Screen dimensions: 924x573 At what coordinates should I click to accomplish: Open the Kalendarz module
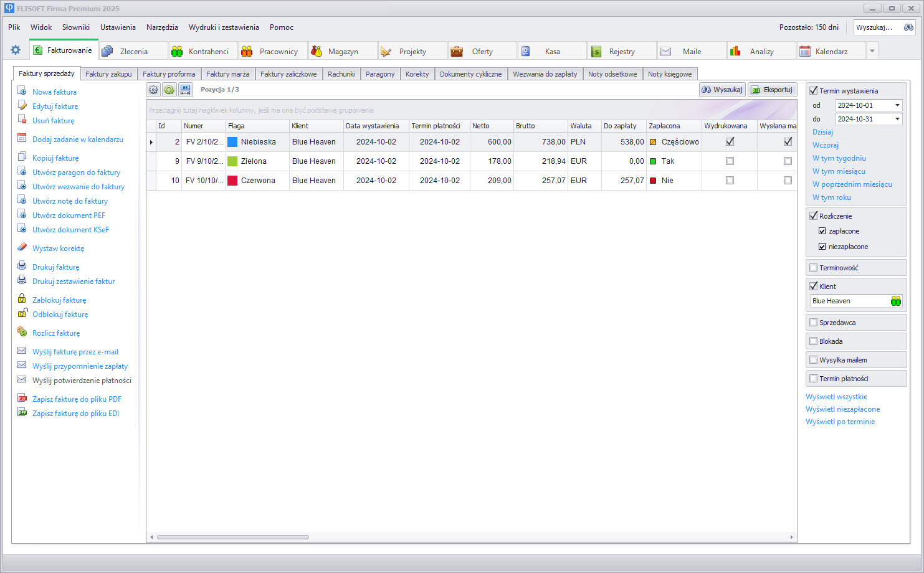(831, 51)
